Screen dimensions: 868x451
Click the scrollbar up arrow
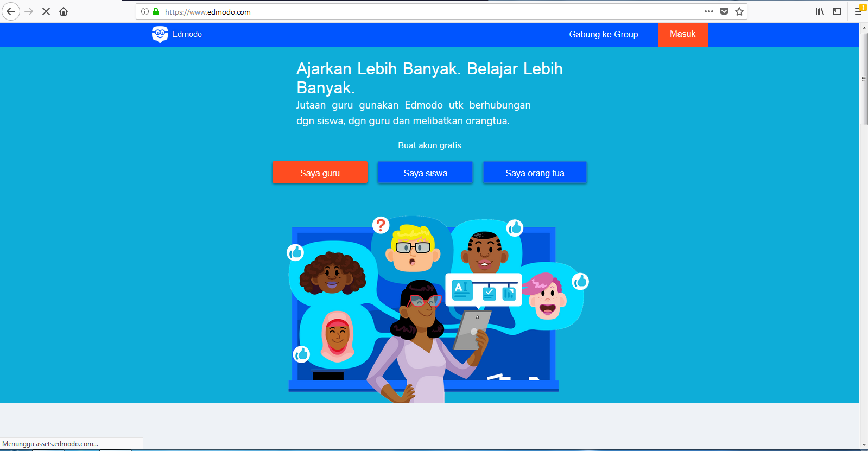coord(864,28)
